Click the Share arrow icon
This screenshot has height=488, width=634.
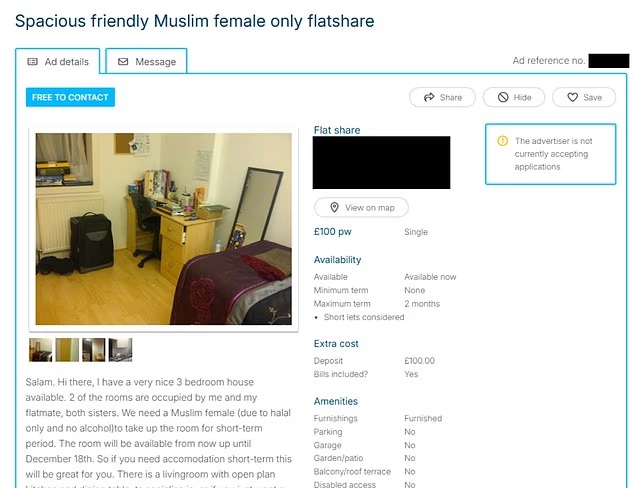[429, 97]
